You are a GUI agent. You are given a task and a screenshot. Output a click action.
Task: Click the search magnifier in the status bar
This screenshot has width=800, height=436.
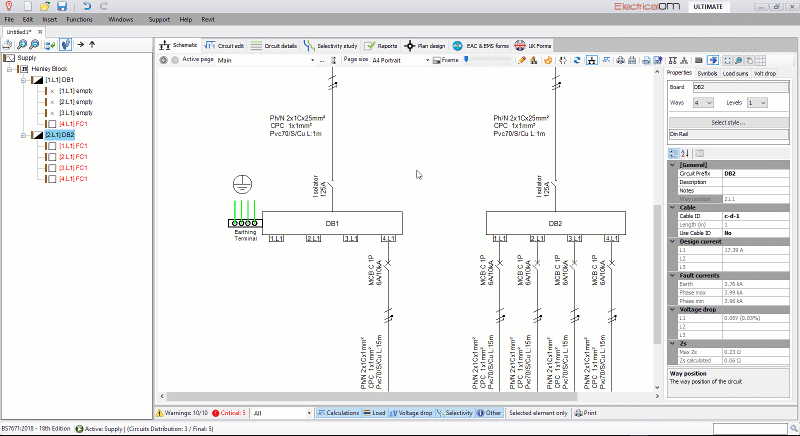[x=794, y=429]
